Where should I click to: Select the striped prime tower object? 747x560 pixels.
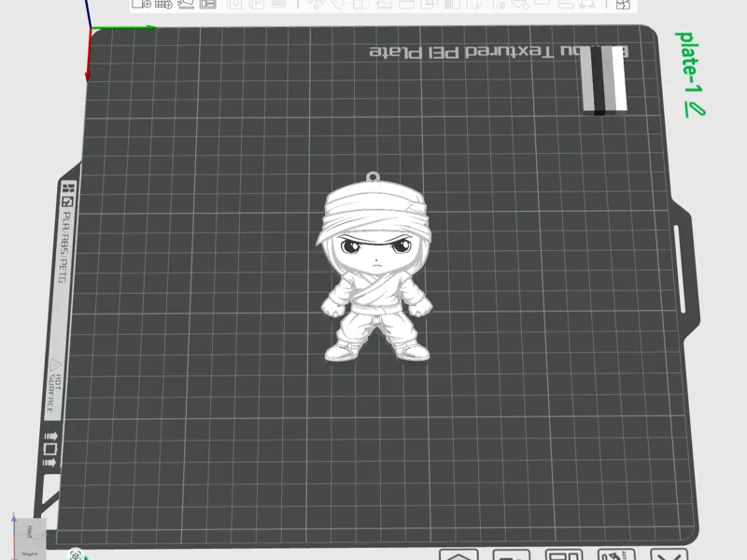tap(604, 79)
